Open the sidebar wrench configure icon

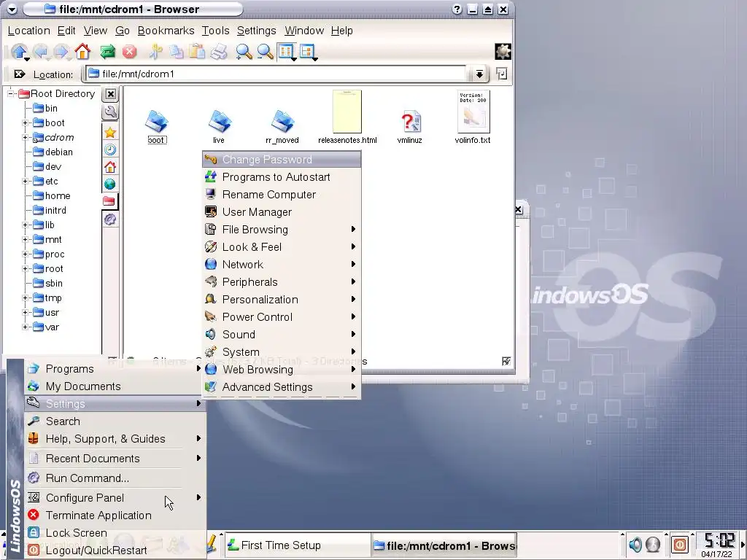click(x=110, y=112)
